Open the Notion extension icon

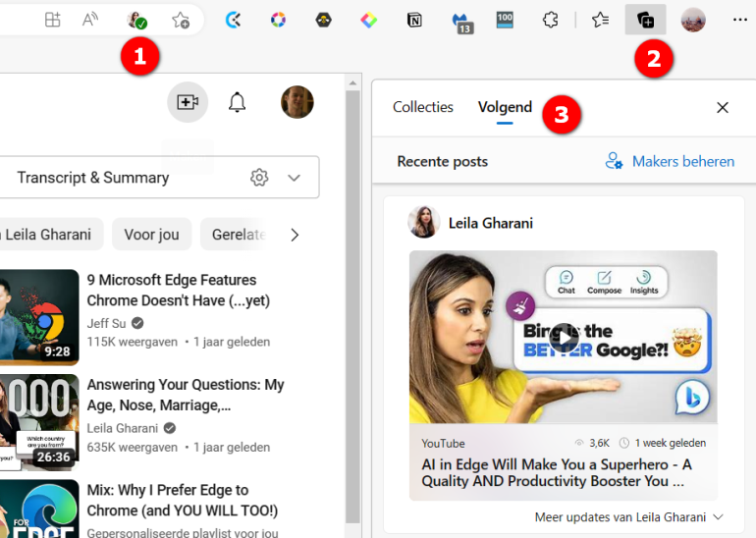click(414, 21)
